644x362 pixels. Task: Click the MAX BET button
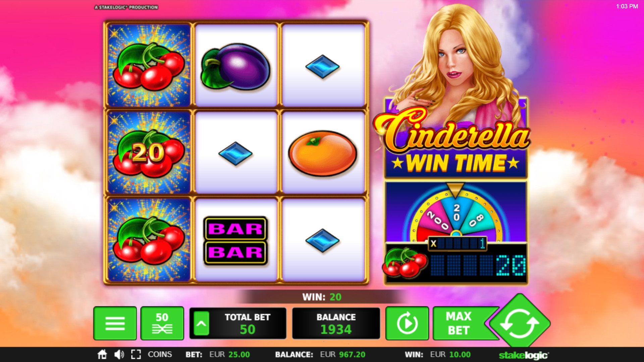[x=459, y=323]
